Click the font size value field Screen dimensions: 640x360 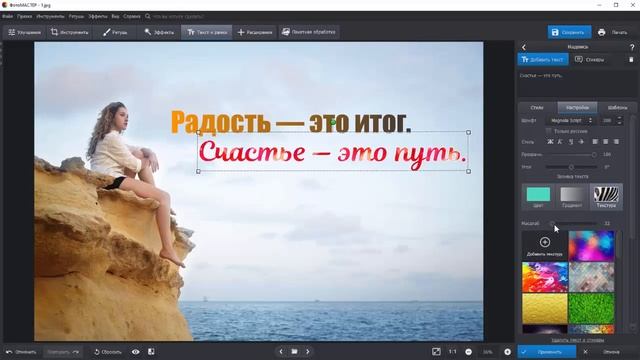pos(608,121)
